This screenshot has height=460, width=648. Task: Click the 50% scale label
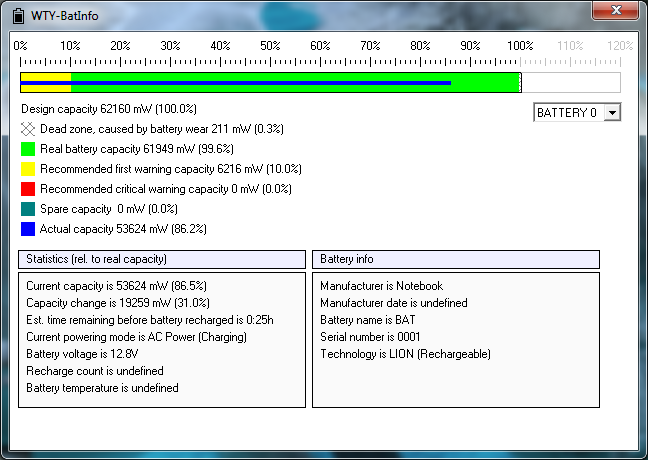[x=270, y=45]
